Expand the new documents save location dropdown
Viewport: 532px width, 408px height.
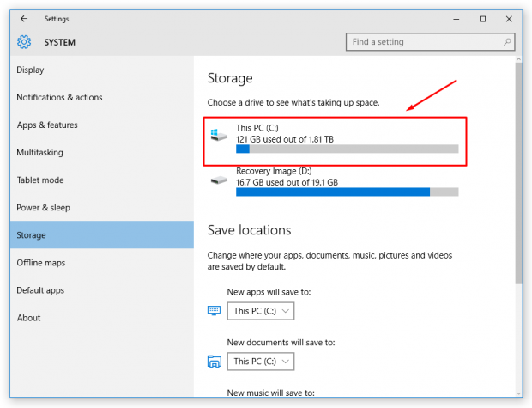[261, 362]
